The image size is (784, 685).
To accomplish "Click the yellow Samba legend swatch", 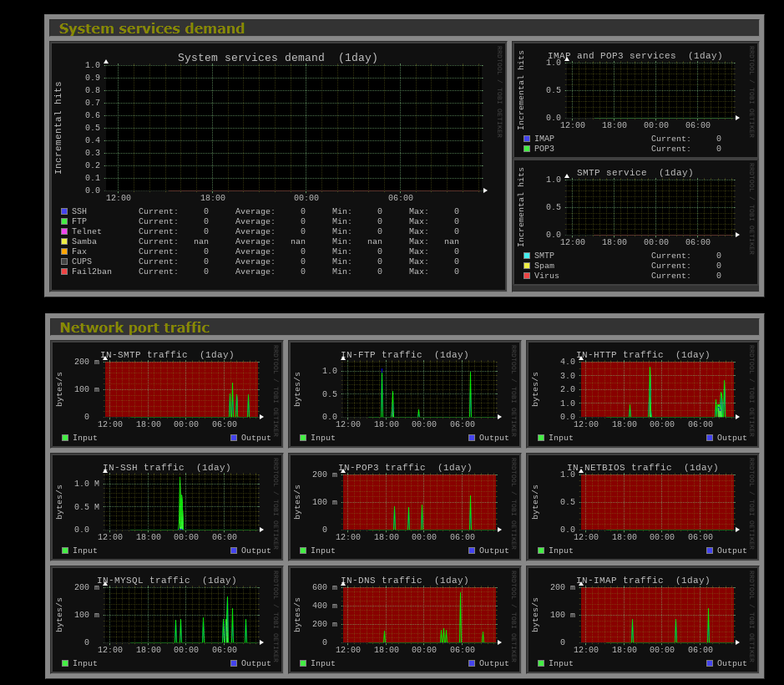I will pos(64,241).
